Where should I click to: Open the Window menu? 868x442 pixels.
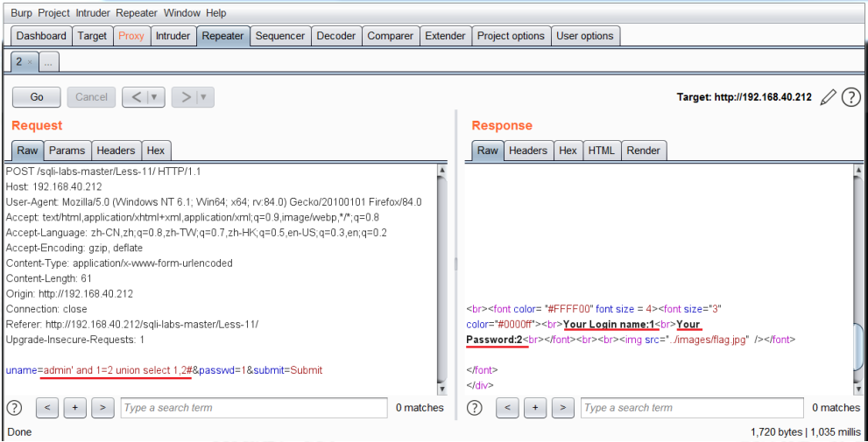182,13
